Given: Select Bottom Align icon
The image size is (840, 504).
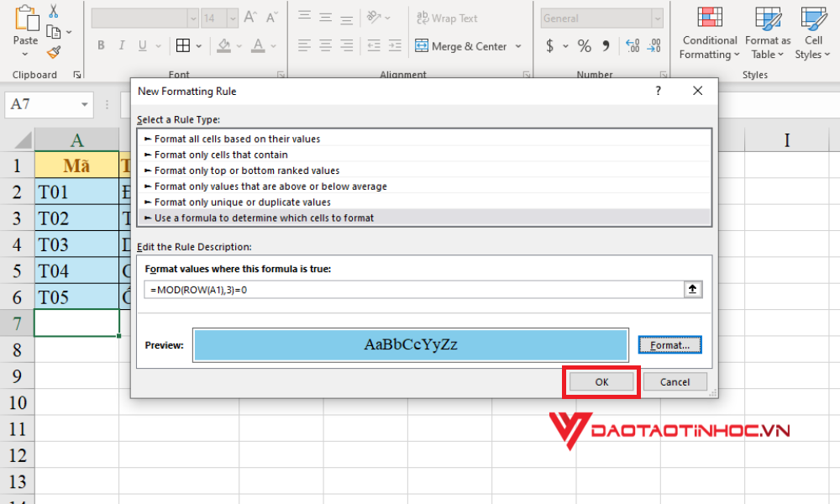Looking at the screenshot, I should pyautogui.click(x=347, y=18).
